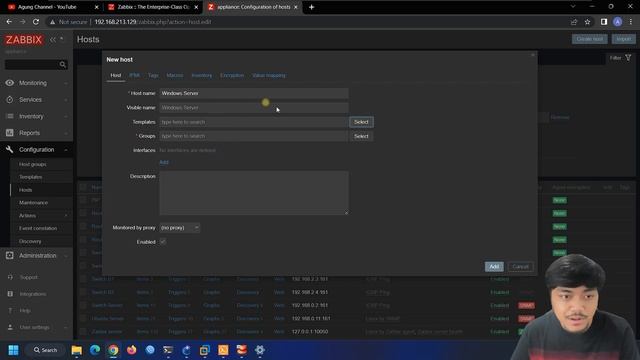Click inside the Description text area

[253, 193]
